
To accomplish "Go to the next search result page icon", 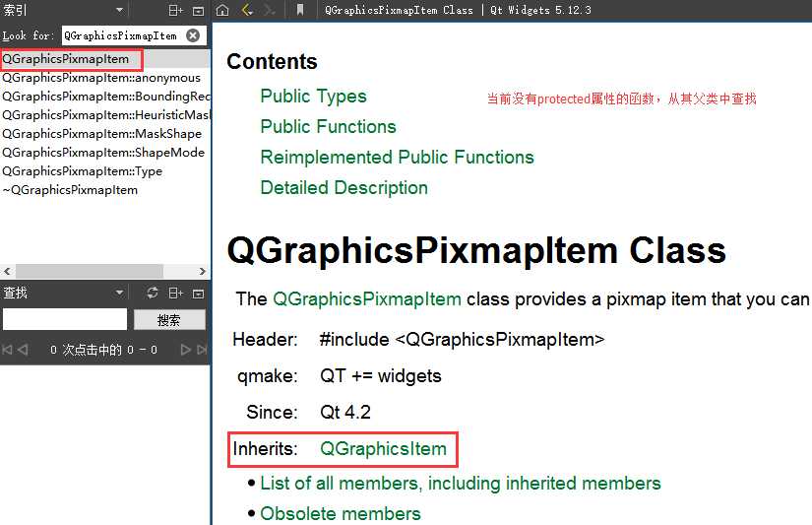I will [185, 350].
